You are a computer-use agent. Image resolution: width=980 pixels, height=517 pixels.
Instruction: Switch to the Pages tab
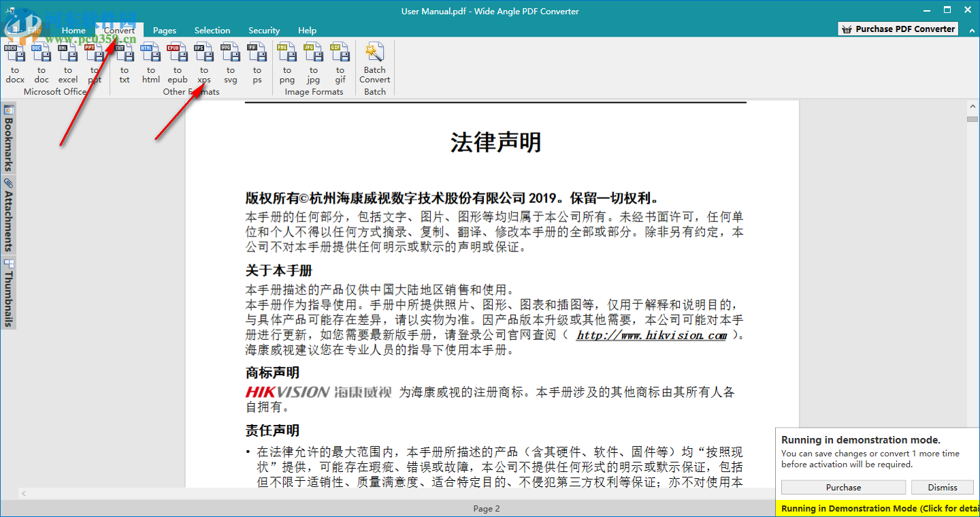click(x=165, y=30)
